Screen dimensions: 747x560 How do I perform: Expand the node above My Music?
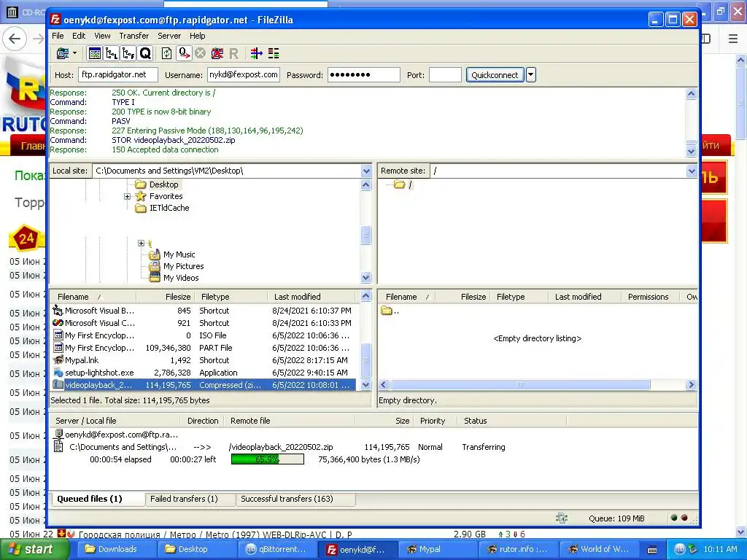141,243
